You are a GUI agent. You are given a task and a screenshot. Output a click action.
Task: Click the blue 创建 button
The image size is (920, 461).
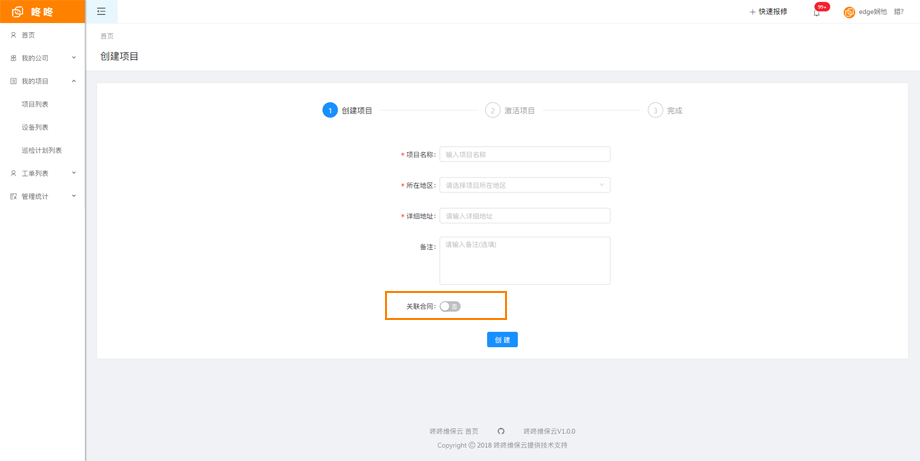pyautogui.click(x=502, y=340)
